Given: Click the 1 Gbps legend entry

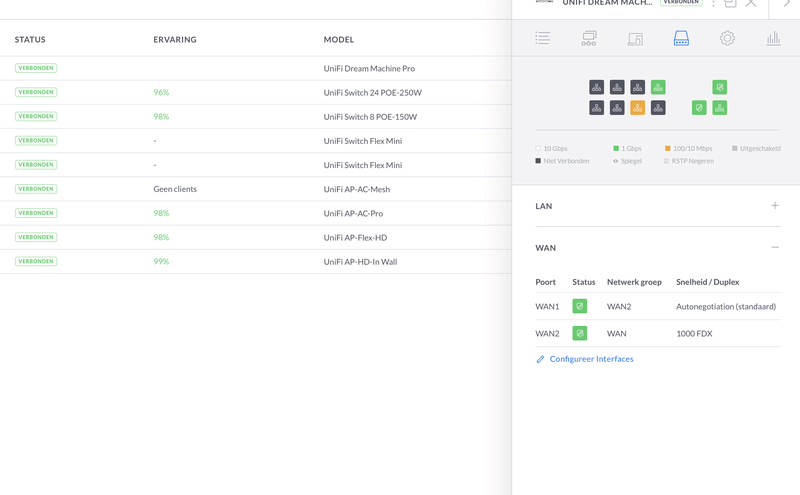Looking at the screenshot, I should point(627,148).
